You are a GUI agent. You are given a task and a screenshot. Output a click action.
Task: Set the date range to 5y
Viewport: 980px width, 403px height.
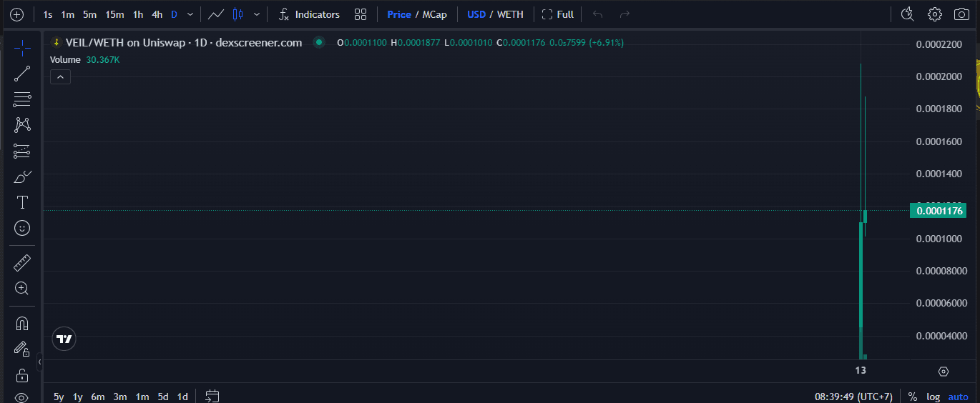coord(59,397)
